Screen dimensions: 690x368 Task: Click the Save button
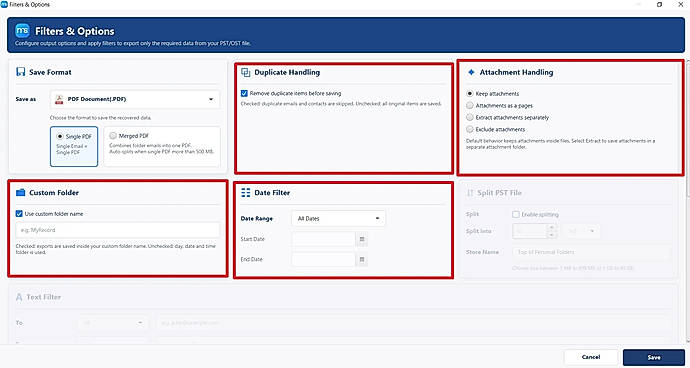point(653,357)
